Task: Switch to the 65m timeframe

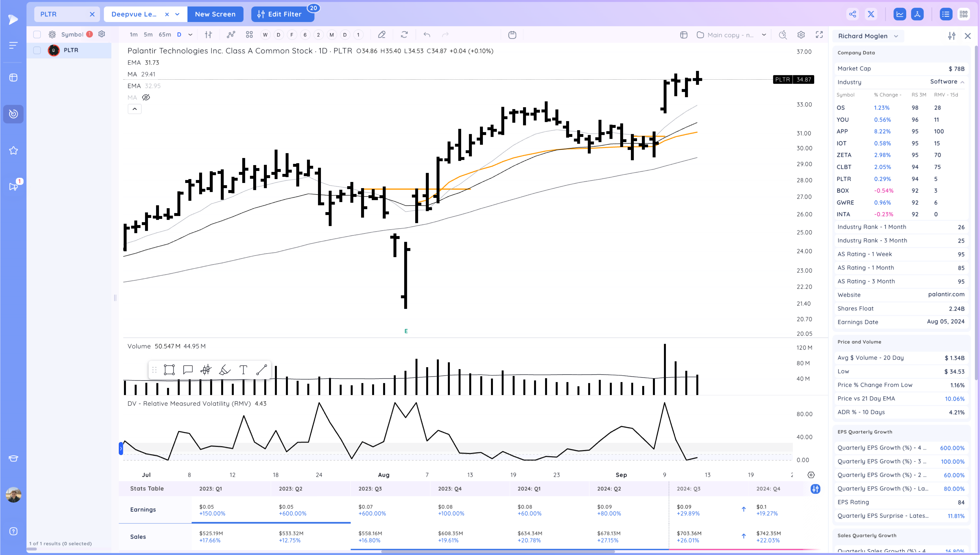Action: [165, 35]
